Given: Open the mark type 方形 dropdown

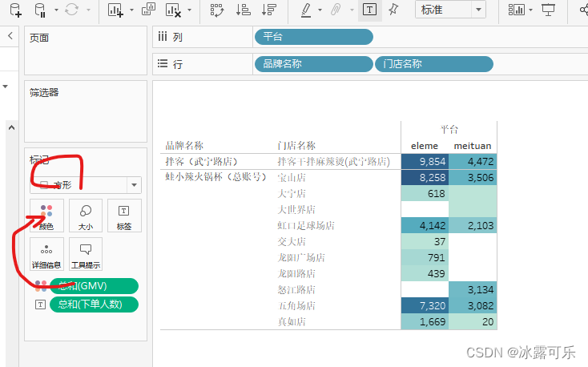Looking at the screenshot, I should [86, 185].
